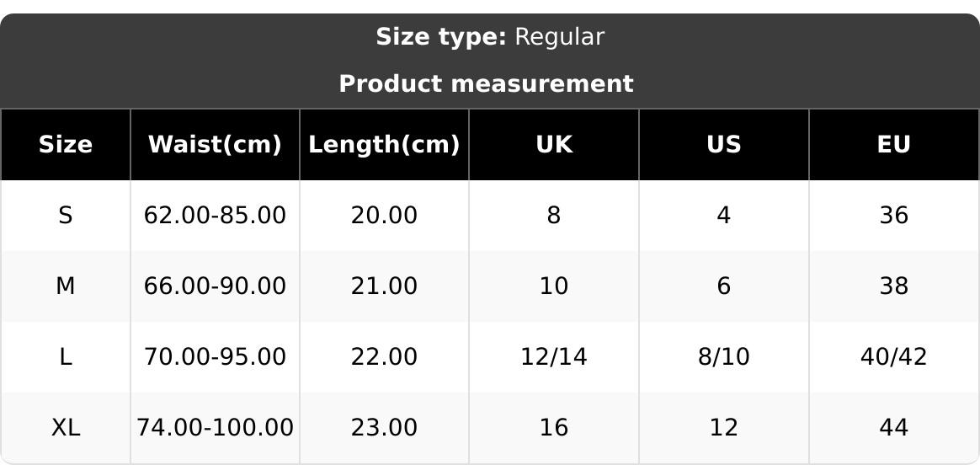
Task: Click the Size type: Regular label
Action: tap(489, 37)
